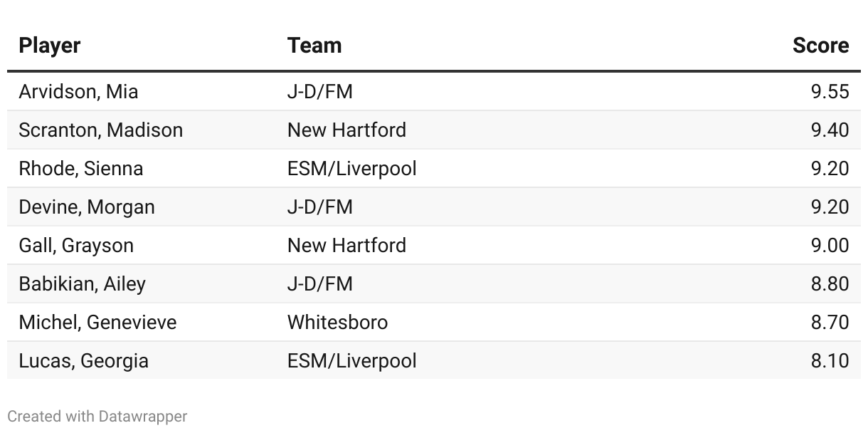Select the Whitesboro team cell
868x433 pixels.
(338, 323)
